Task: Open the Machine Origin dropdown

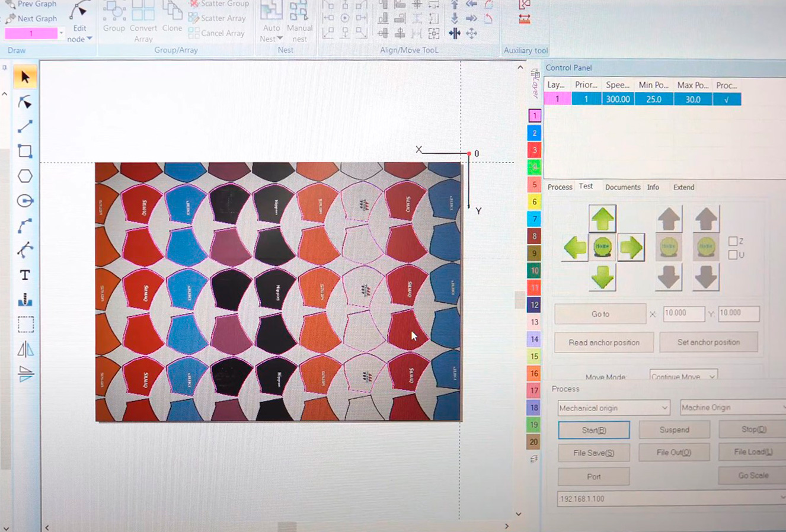Action: coord(733,408)
